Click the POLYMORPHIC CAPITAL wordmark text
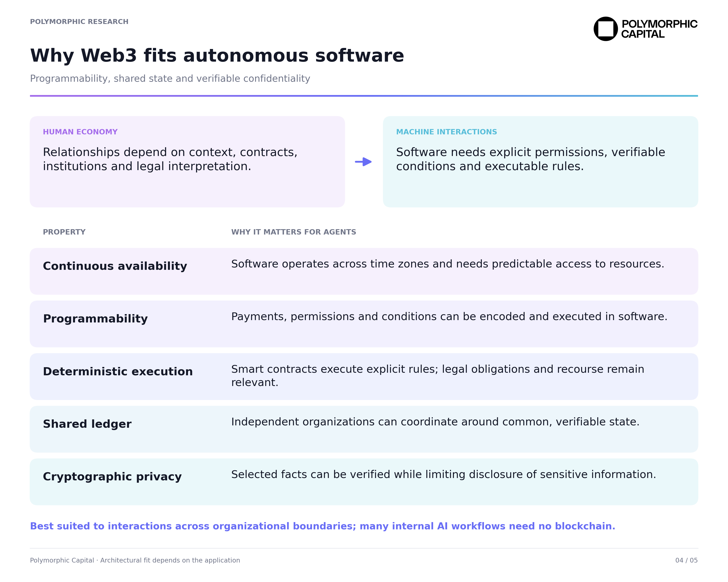 659,29
